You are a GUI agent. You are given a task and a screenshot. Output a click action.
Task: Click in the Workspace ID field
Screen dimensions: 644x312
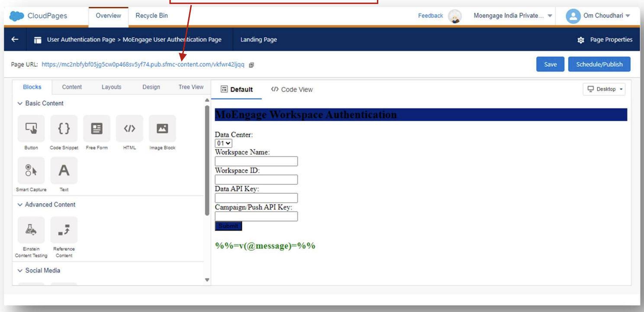pyautogui.click(x=256, y=179)
